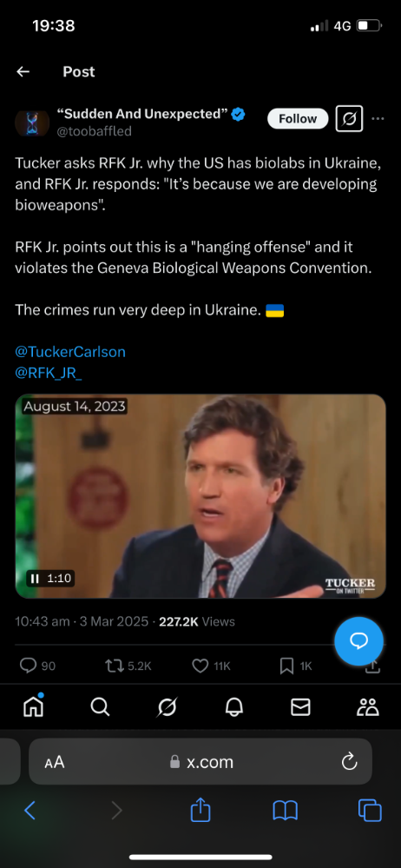This screenshot has width=401, height=868.
Task: Open the Search tab magnifier icon
Action: (100, 707)
